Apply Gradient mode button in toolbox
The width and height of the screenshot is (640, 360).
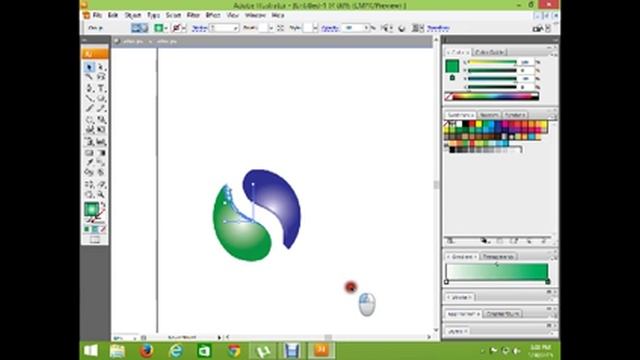pos(95,229)
